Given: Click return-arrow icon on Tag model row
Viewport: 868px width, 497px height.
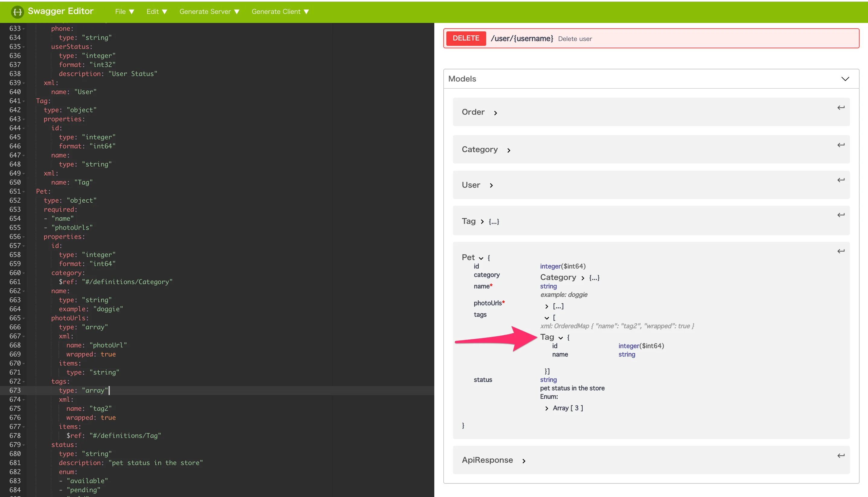Looking at the screenshot, I should point(841,215).
